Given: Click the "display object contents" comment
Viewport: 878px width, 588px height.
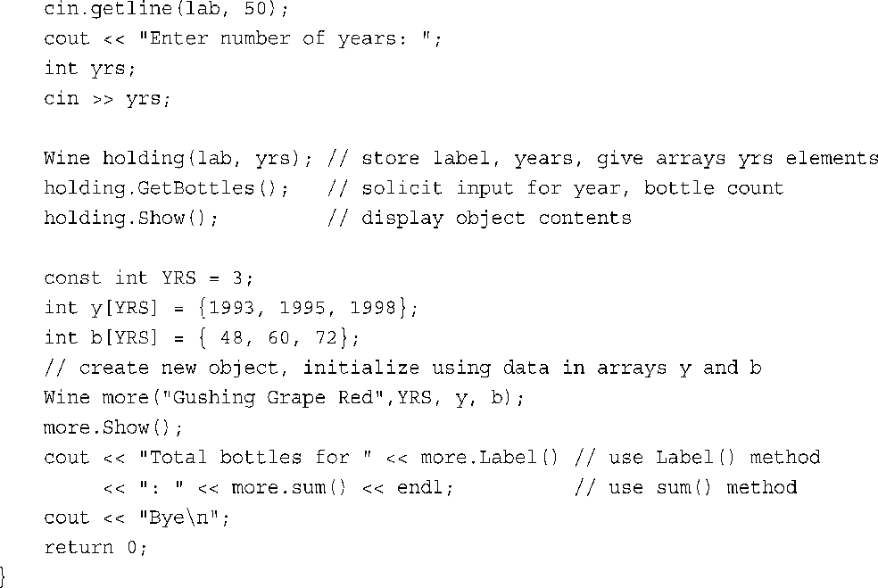Looking at the screenshot, I should point(480,218).
